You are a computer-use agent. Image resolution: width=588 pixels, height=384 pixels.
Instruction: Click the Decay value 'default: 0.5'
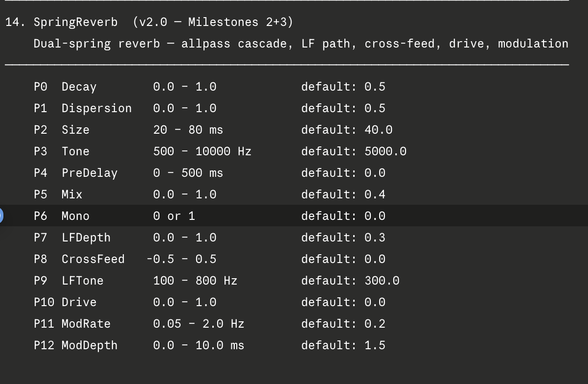tap(343, 87)
